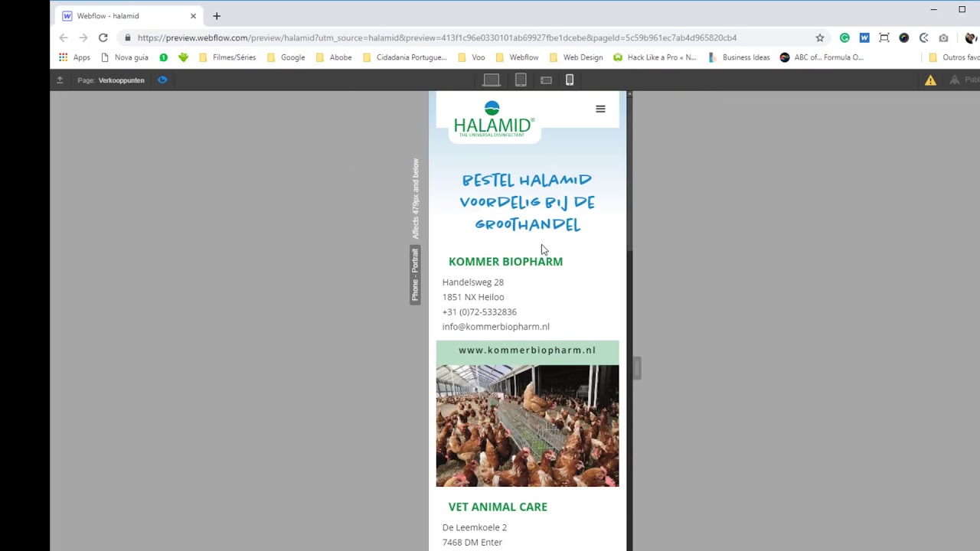The image size is (980, 551).
Task: Click the Handelsweg 28 address line
Action: (x=472, y=282)
